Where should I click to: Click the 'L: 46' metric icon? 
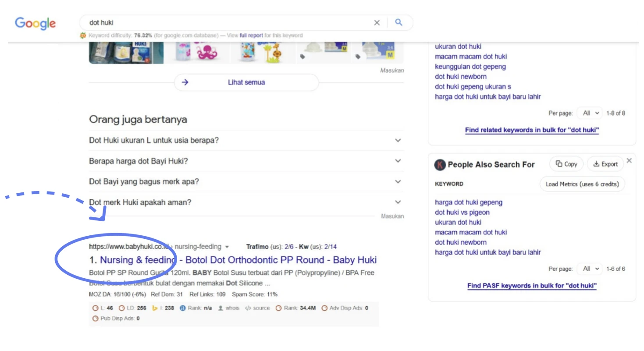pyautogui.click(x=95, y=308)
